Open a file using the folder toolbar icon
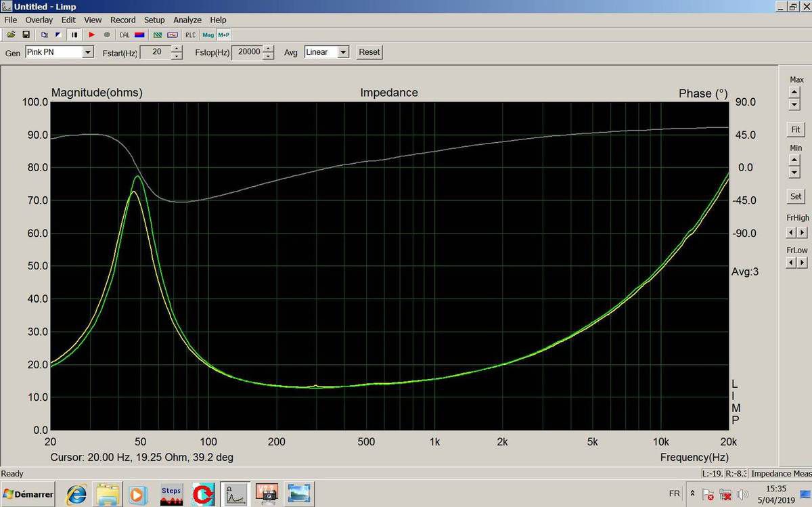The height and width of the screenshot is (507, 812). [12, 35]
